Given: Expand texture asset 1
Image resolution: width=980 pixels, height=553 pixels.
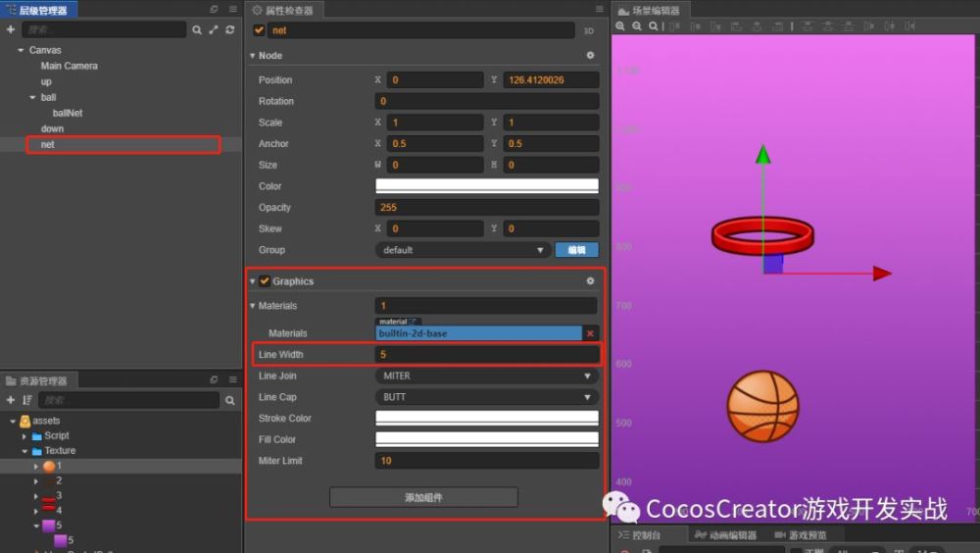Looking at the screenshot, I should pos(35,466).
